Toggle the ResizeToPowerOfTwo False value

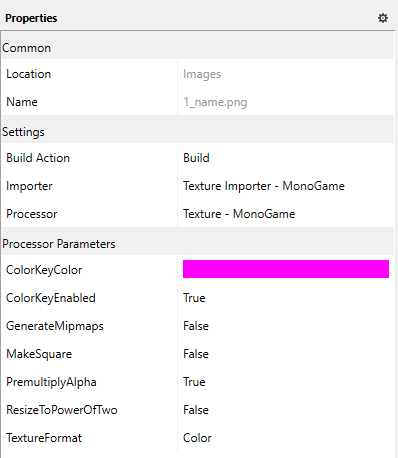coord(196,410)
